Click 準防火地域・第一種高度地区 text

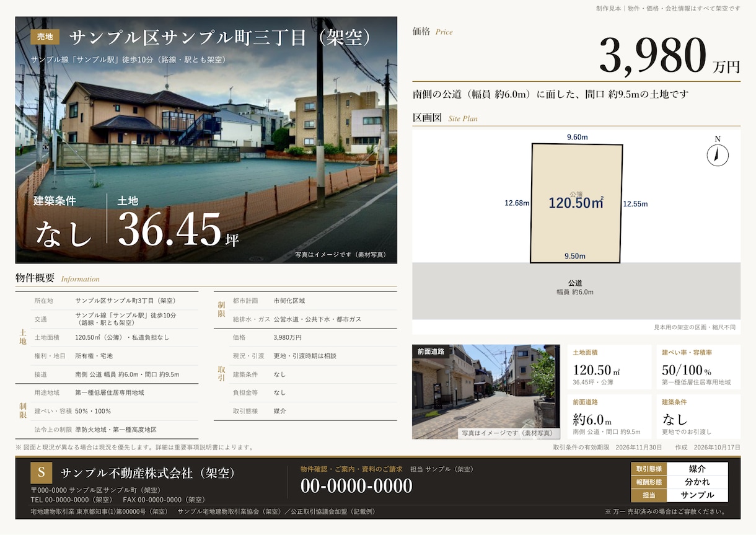[116, 430]
